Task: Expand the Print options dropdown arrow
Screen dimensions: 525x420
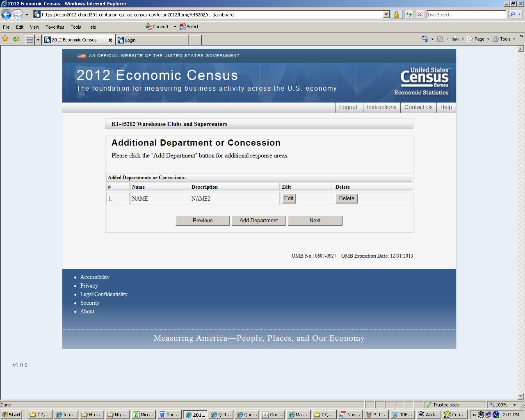Action: (463, 39)
